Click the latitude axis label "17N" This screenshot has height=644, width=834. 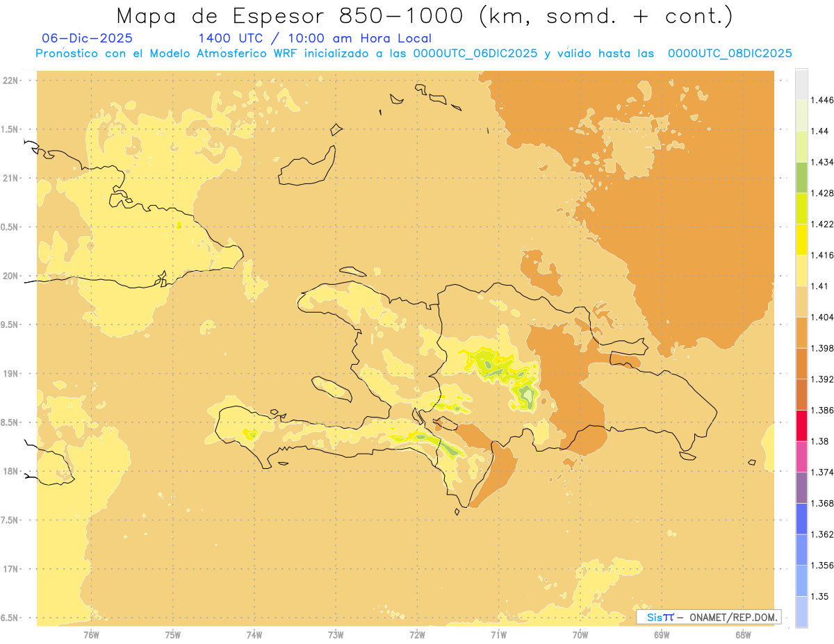tap(10, 570)
